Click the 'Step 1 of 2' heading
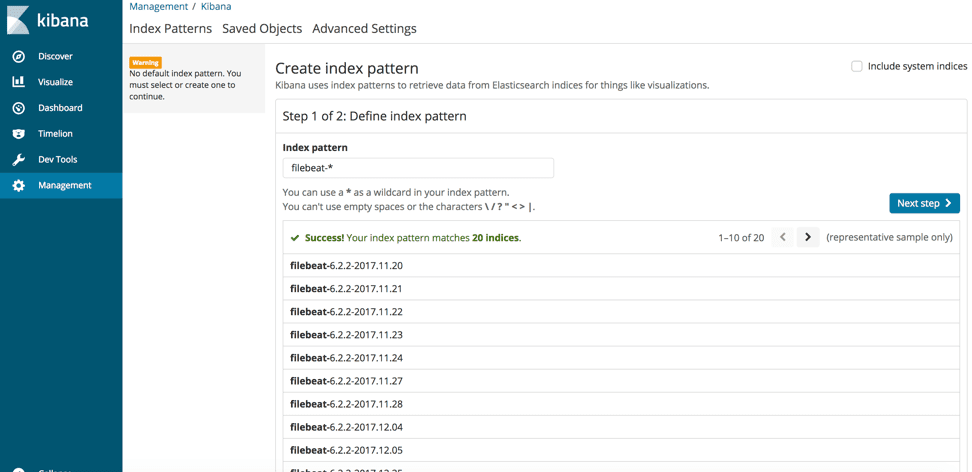The height and width of the screenshot is (472, 972). [374, 116]
